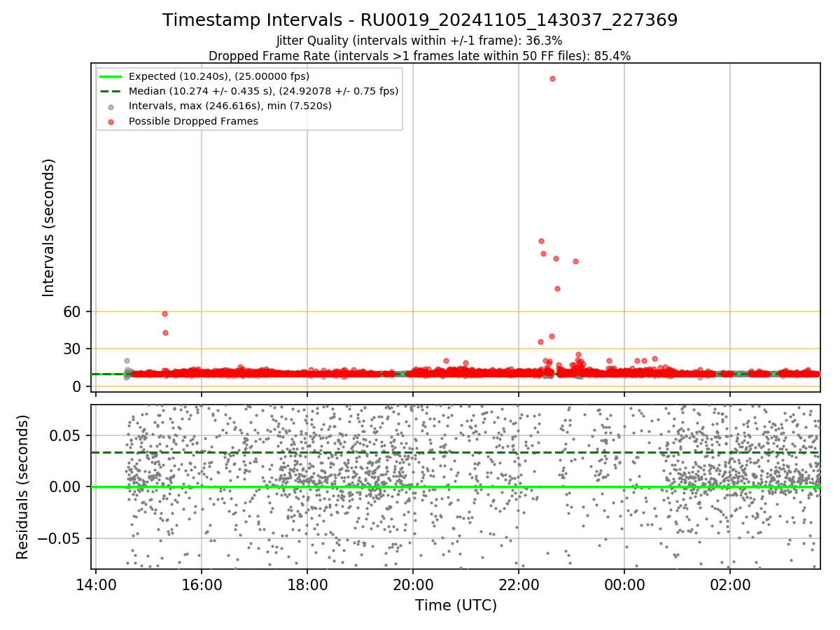Click the "Dropped Frame Rate" 85.4% subtitle line
840x630 pixels.
pos(419,56)
